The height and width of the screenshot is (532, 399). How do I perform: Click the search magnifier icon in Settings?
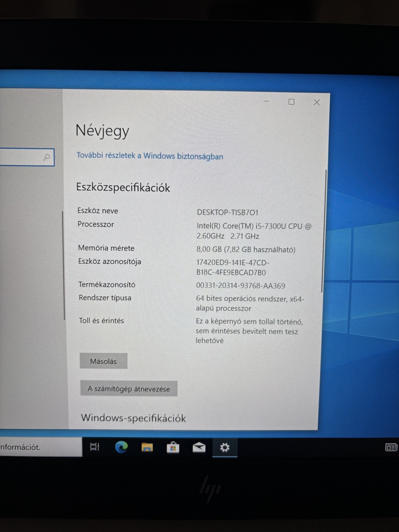46,157
